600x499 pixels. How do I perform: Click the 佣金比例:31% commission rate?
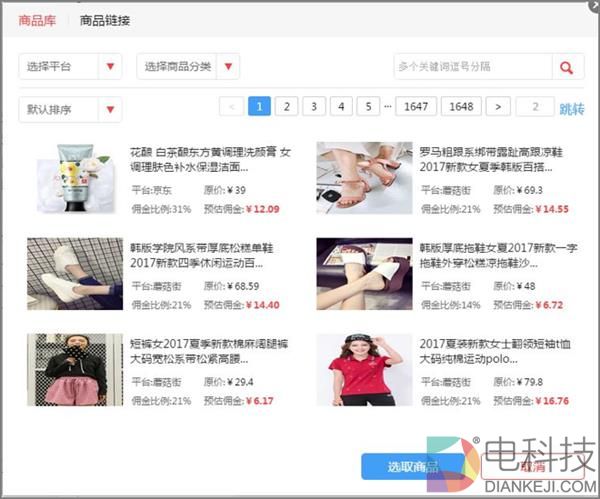[161, 209]
